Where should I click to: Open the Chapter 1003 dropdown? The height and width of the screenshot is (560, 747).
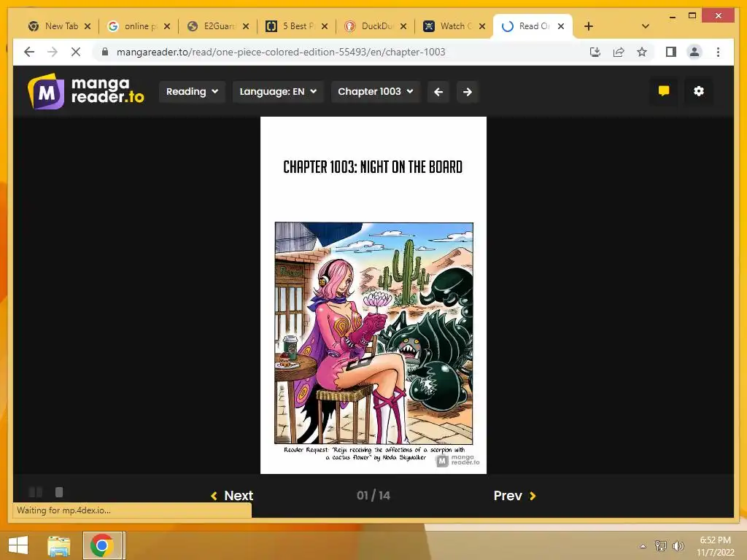click(375, 91)
